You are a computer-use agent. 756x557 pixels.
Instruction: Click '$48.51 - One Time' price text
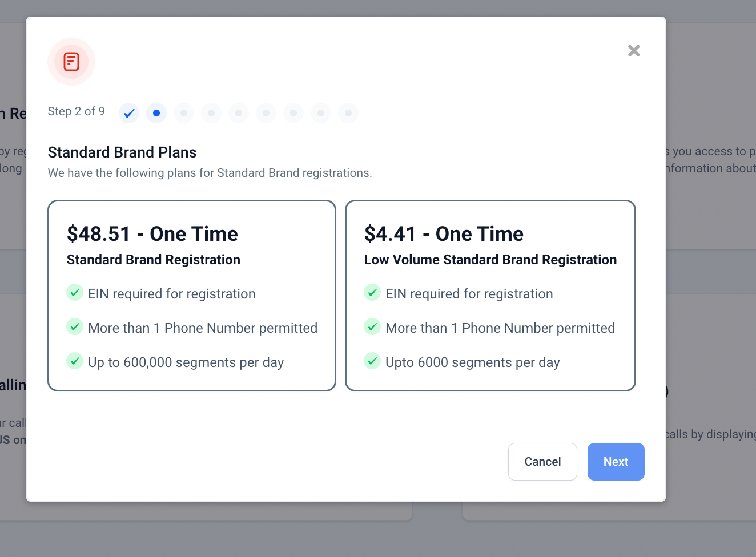coord(152,234)
